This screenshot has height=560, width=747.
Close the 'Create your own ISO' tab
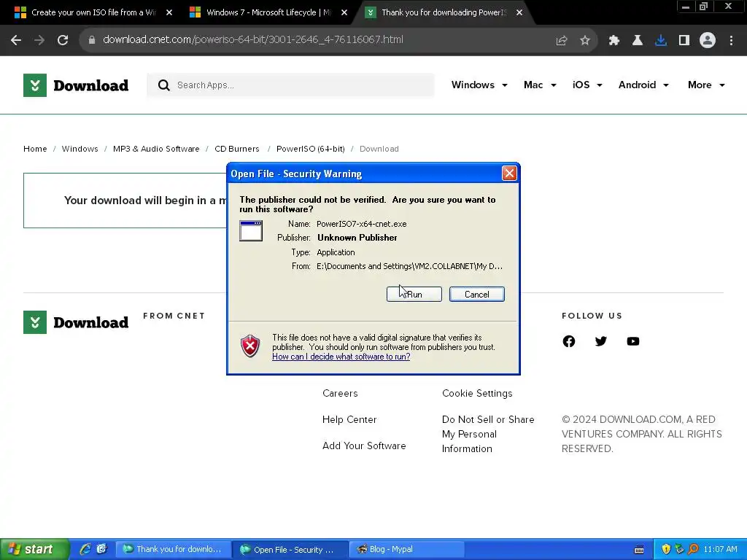click(x=169, y=12)
